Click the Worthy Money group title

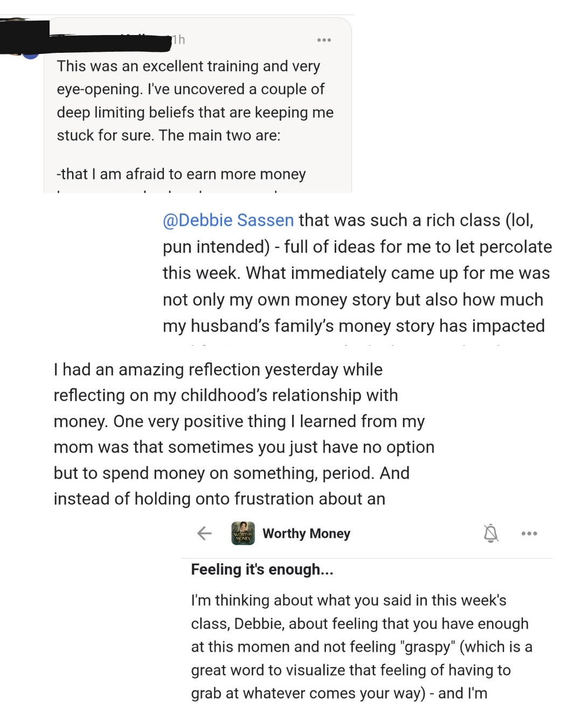click(306, 533)
